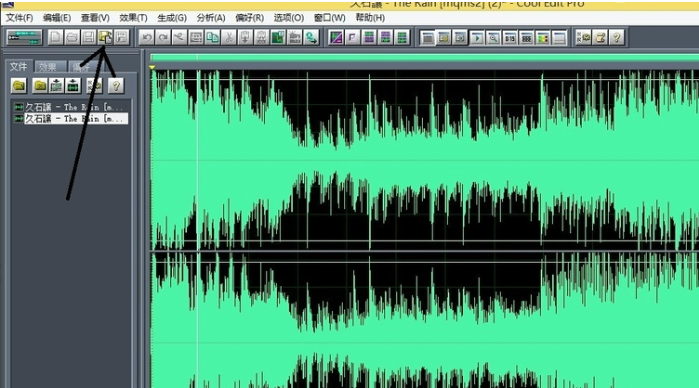Open the 选项(O) menu

(x=288, y=18)
